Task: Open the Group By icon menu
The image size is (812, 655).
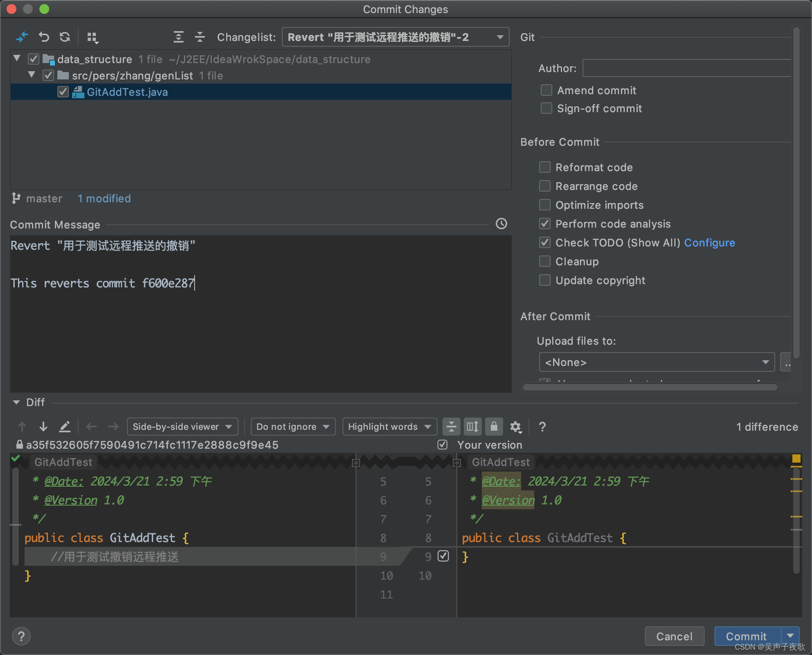Action: [93, 38]
